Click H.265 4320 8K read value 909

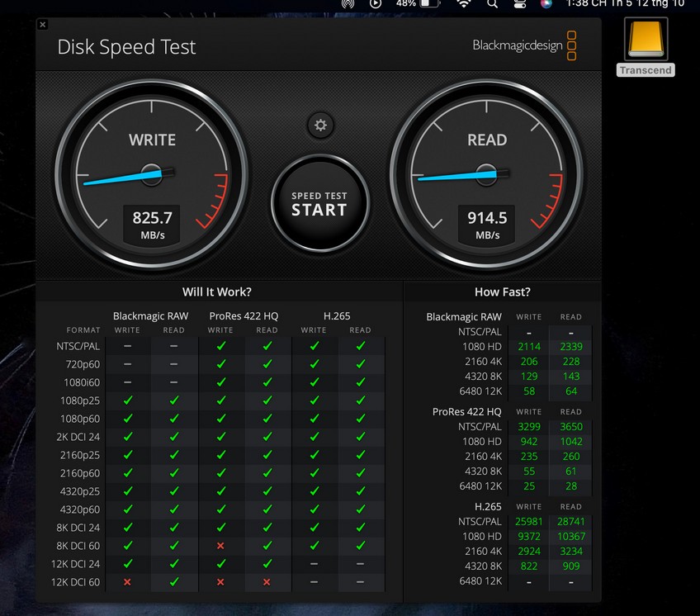click(x=571, y=566)
